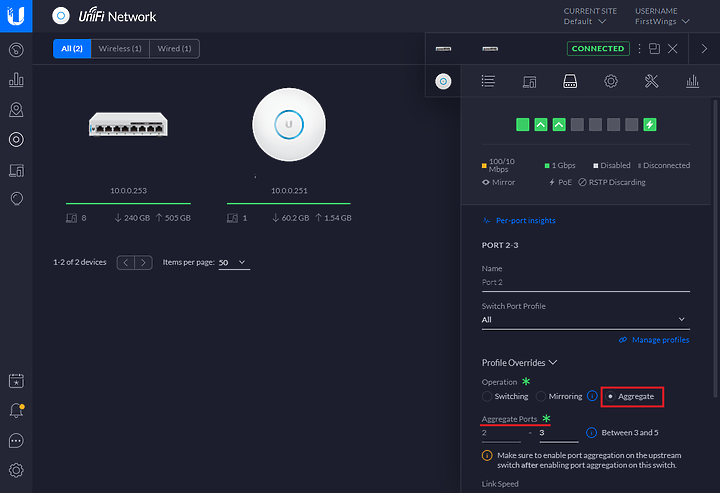The image size is (720, 493).
Task: Open device panel Clients icon
Action: 529,82
